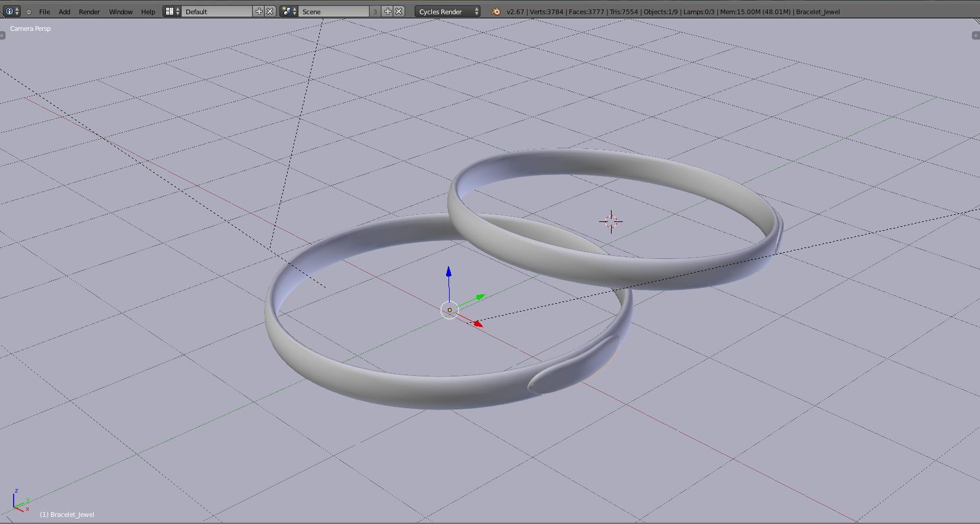Click the Blender logo icon
Image resolution: width=980 pixels, height=524 pixels.
496,11
